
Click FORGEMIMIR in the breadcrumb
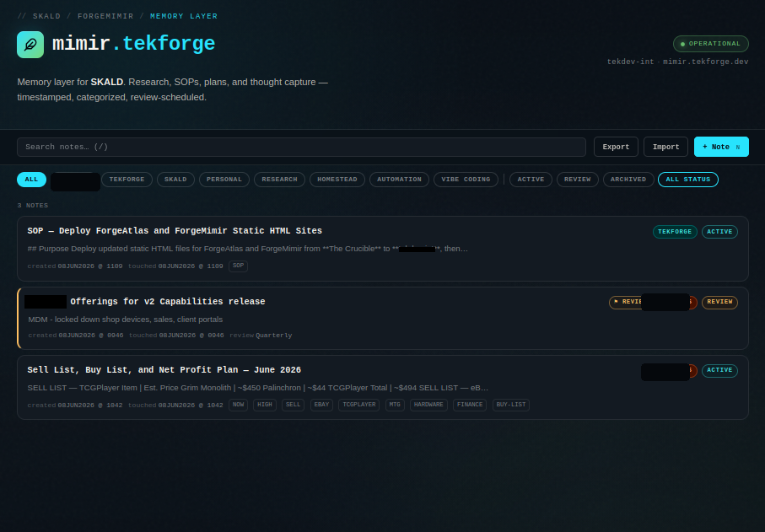pos(105,16)
